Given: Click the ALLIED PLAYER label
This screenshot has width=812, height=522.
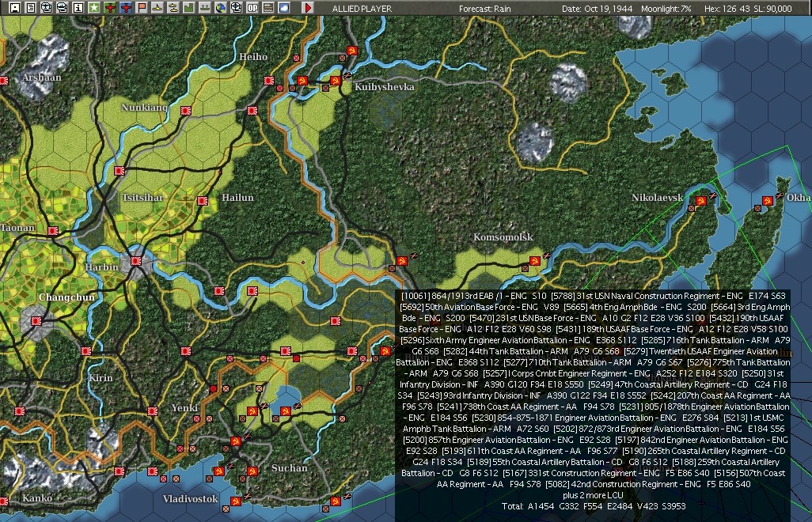Looking at the screenshot, I should click(x=362, y=9).
